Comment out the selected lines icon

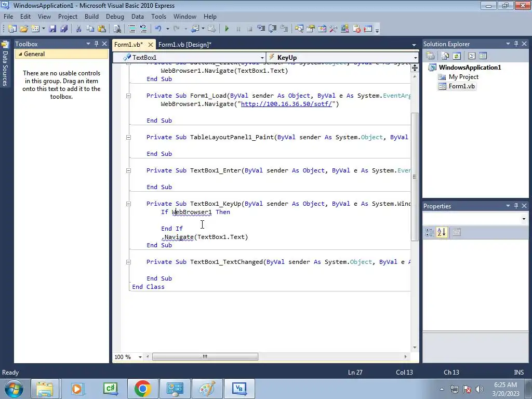coord(132,29)
